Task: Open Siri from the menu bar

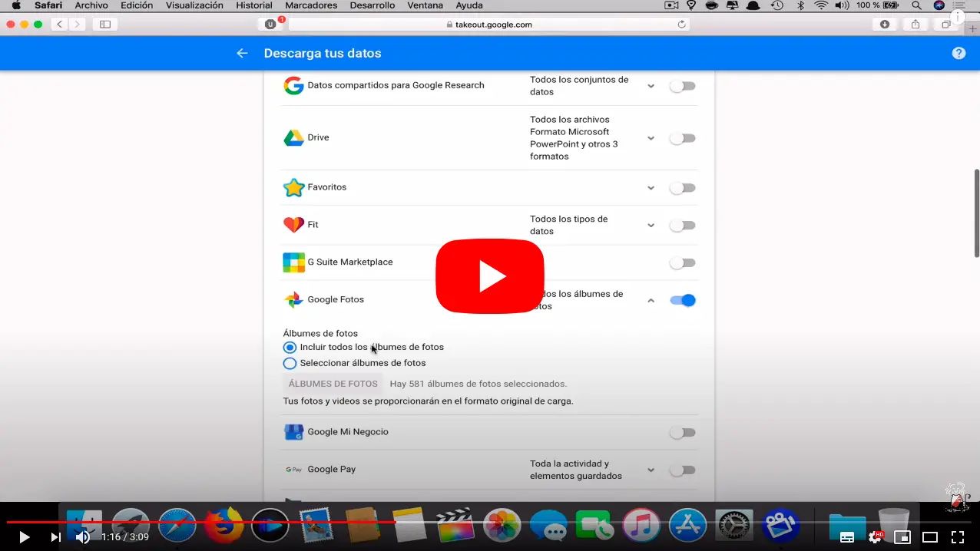Action: coord(939,5)
